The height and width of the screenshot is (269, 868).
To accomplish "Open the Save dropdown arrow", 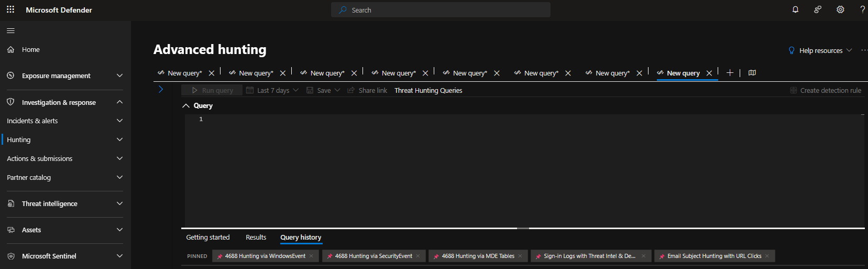I will [x=337, y=90].
